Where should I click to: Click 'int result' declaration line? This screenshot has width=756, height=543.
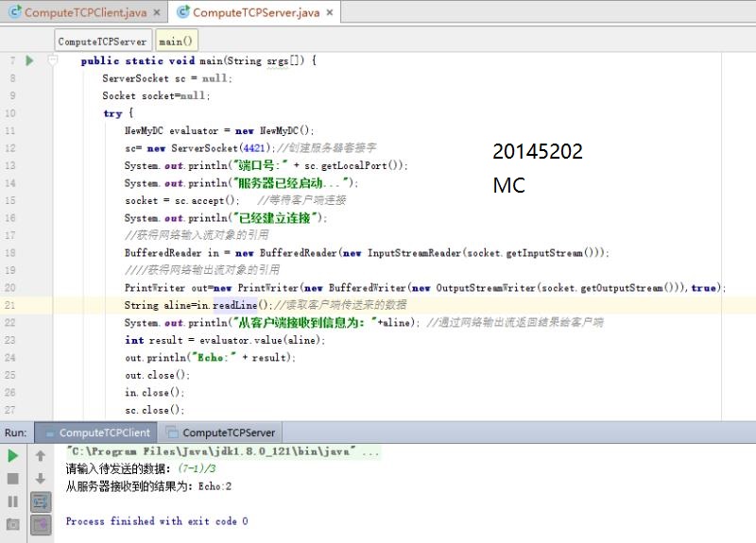pyautogui.click(x=225, y=340)
